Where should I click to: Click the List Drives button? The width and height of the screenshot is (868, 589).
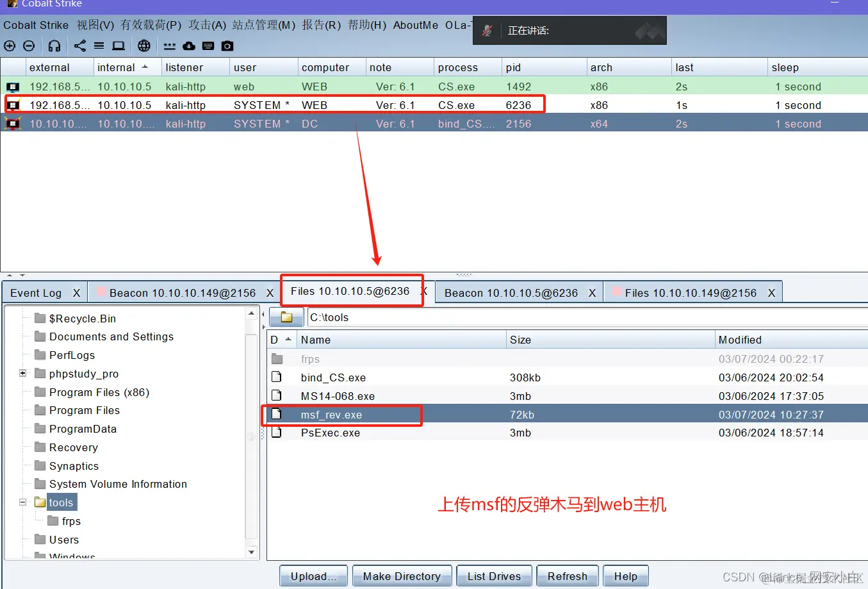tap(494, 576)
